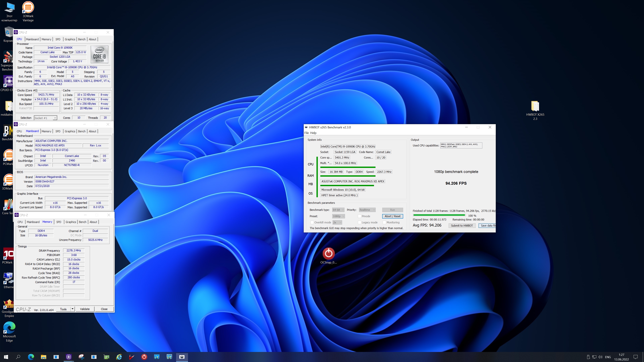Click the CPU-Z Close button
Screen dimensions: 644x362
[x=104, y=309]
